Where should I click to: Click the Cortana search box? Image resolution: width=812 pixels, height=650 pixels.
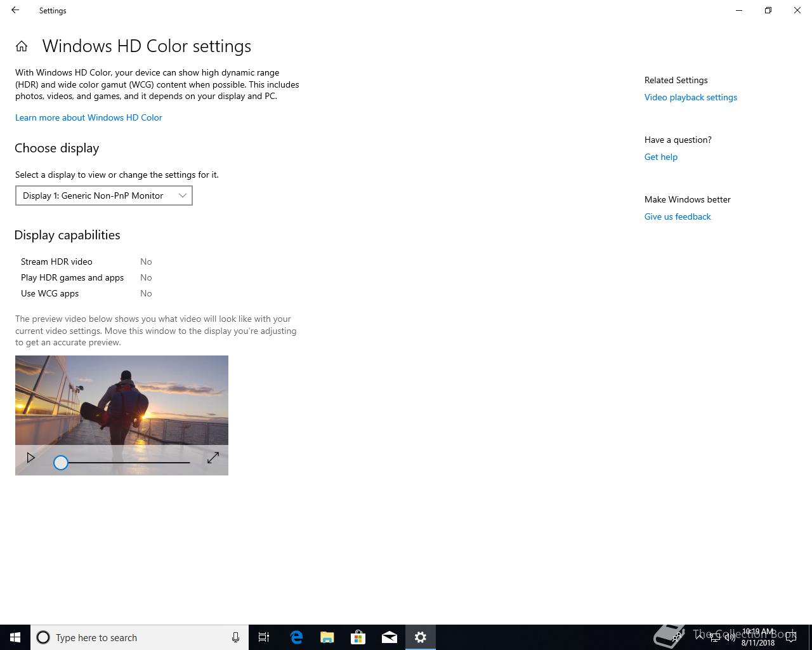[x=140, y=637]
